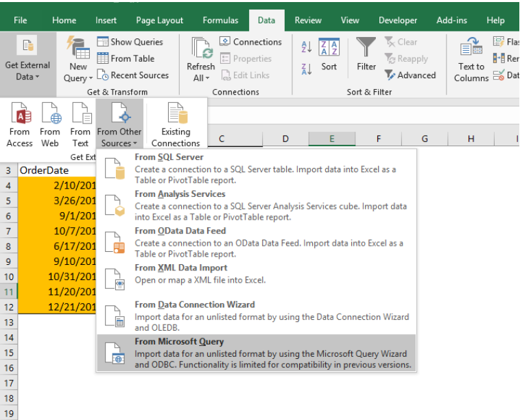Switch to the View tab
Viewport: 520px width, 420px height.
coord(350,21)
